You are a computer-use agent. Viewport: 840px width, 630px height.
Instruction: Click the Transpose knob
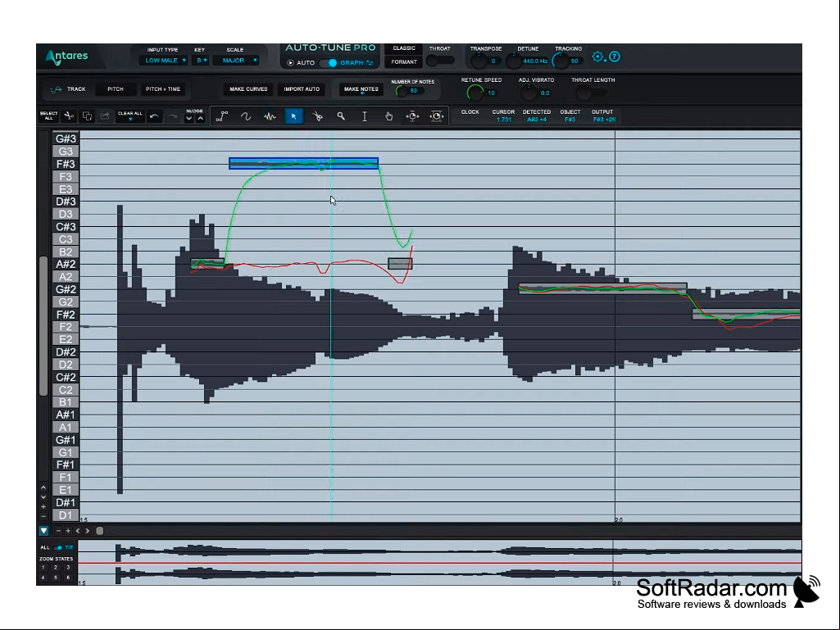click(x=479, y=61)
